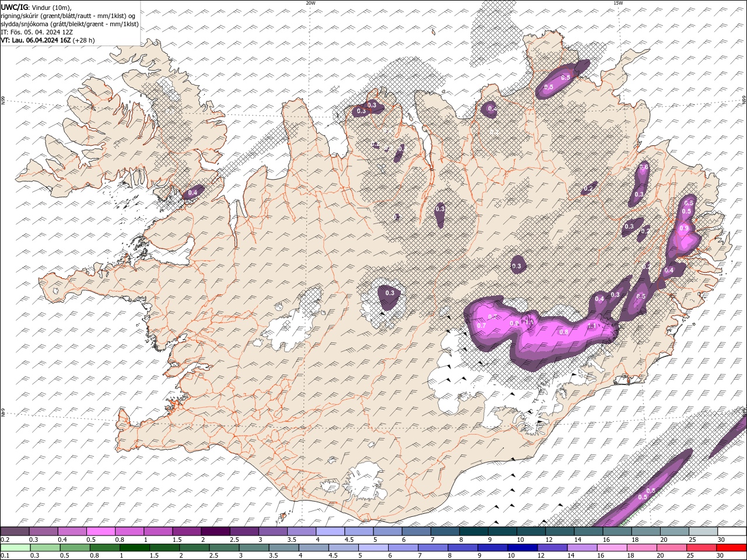
Task: Select top legend swatch between 0.2 and 0.3
Action: click(x=15, y=531)
